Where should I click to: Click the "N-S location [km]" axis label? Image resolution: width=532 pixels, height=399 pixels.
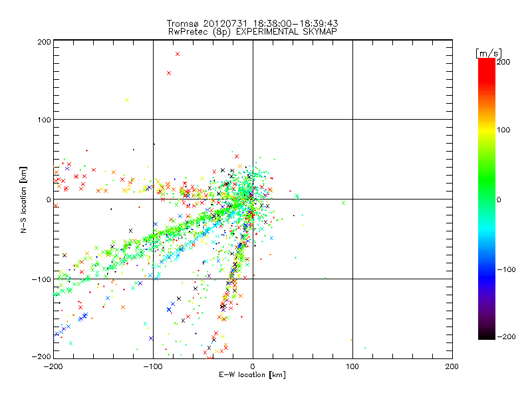click(x=23, y=200)
